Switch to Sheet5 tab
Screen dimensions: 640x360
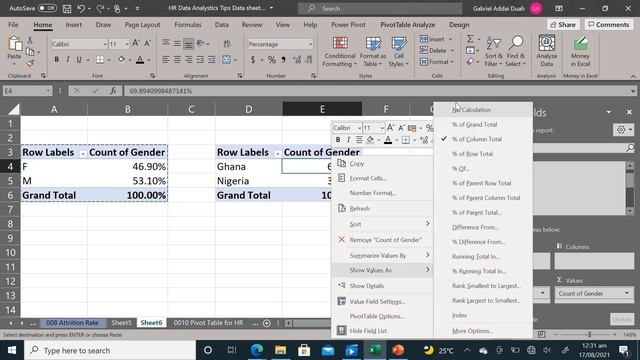coord(122,323)
